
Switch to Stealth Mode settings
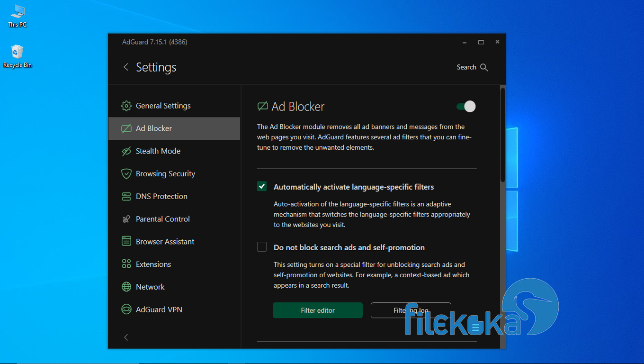174,151
